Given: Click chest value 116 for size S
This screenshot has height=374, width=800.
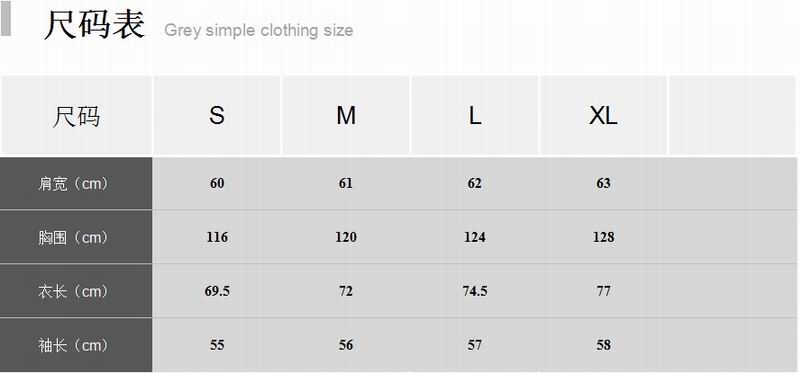Looking at the screenshot, I should click(217, 237).
